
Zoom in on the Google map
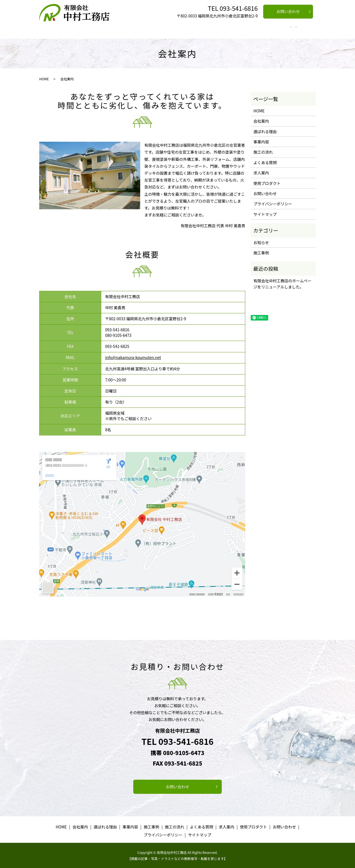[x=237, y=573]
